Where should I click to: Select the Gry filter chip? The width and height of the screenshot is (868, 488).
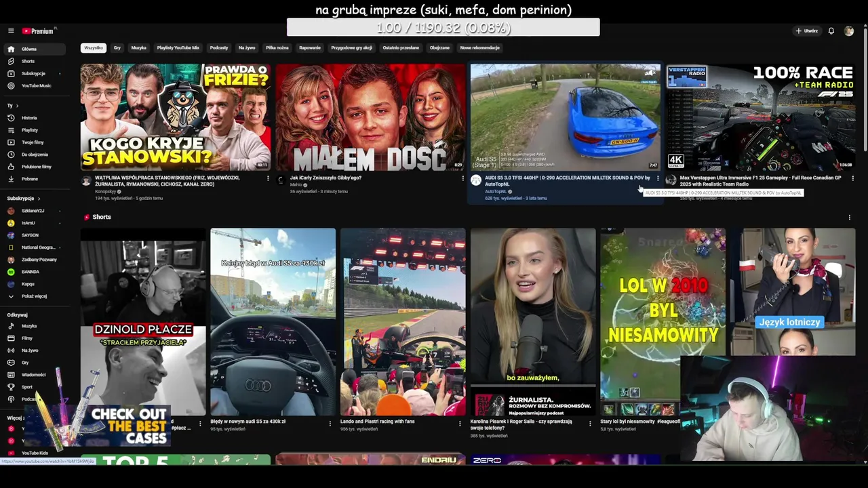pyautogui.click(x=117, y=48)
